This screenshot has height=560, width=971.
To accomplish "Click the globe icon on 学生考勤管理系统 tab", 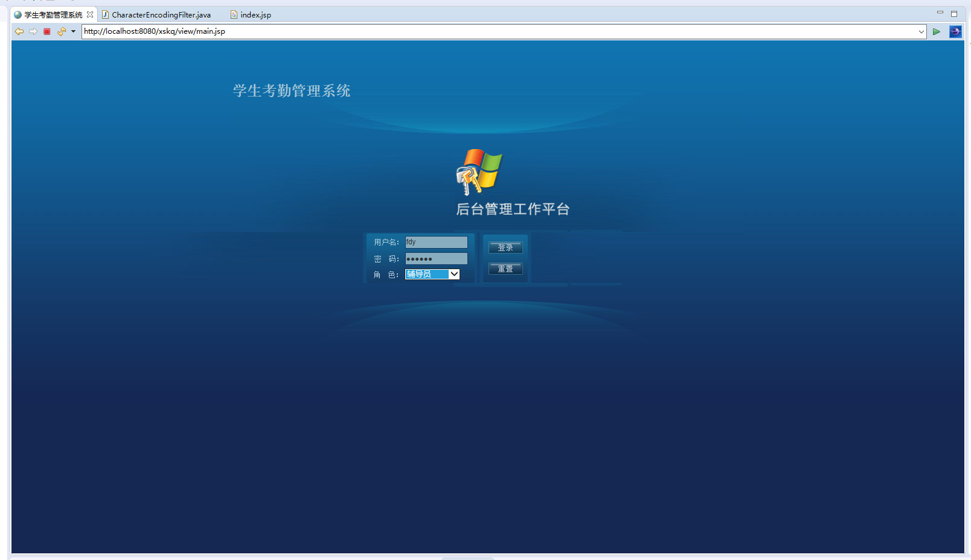I will click(16, 14).
